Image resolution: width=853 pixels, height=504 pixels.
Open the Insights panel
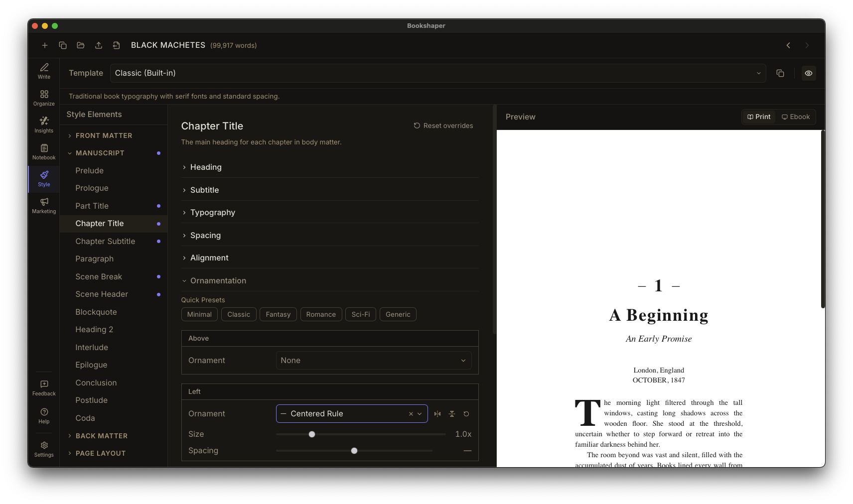point(44,125)
